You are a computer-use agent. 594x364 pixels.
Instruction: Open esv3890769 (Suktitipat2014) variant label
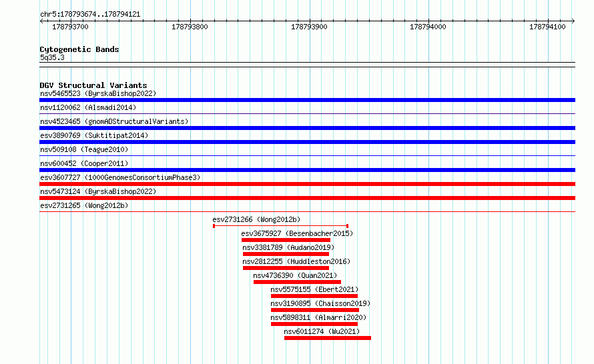94,135
